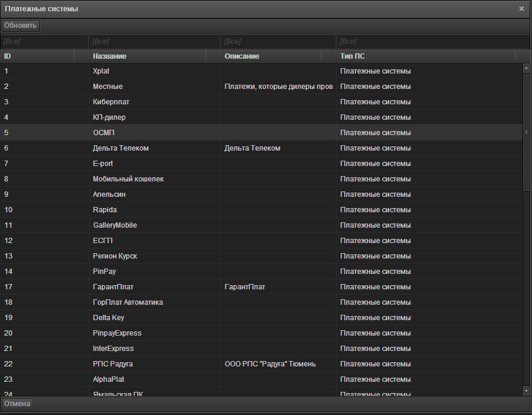The image size is (532, 415).
Task: Close the Платежные системы dialog
Action: point(521,9)
